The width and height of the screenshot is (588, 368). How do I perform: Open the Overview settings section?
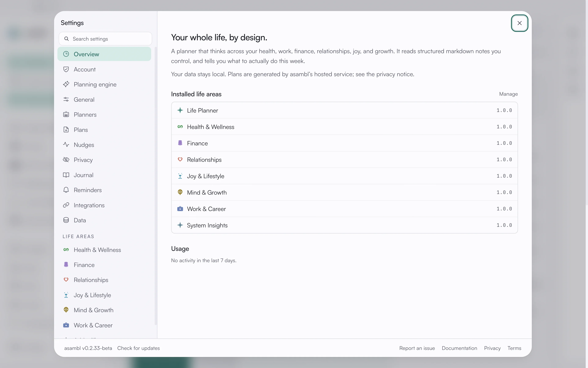(x=104, y=54)
